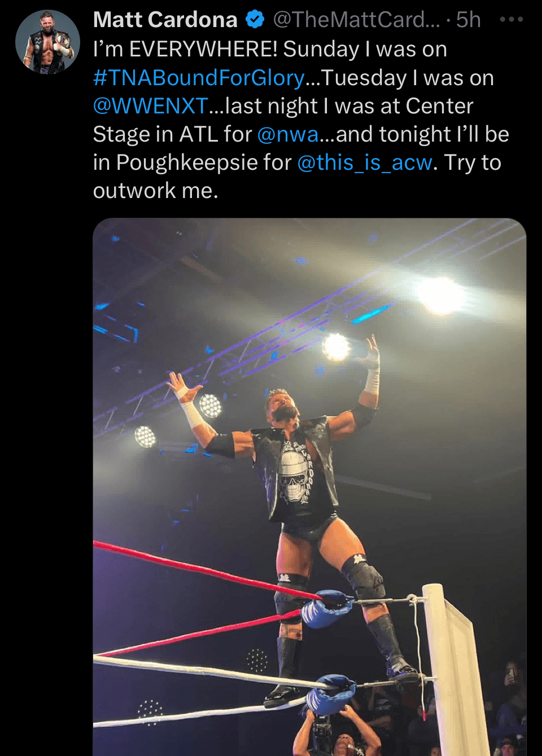The height and width of the screenshot is (756, 542).
Task: Open Matt Cardona's profile avatar
Action: 47,42
